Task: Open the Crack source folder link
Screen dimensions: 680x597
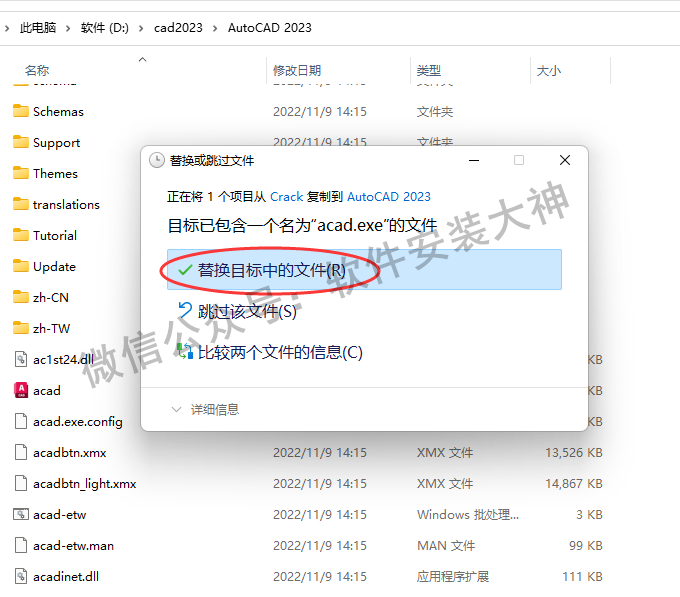Action: [x=286, y=197]
